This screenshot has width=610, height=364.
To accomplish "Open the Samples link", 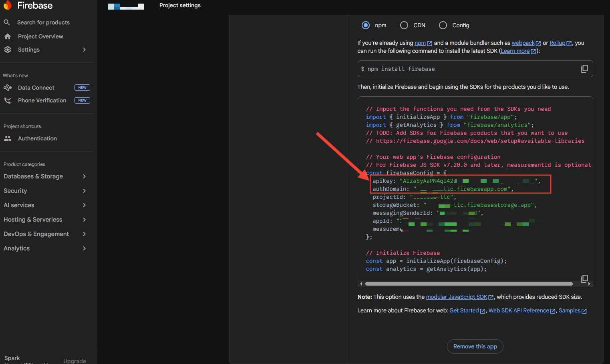I will click(569, 310).
